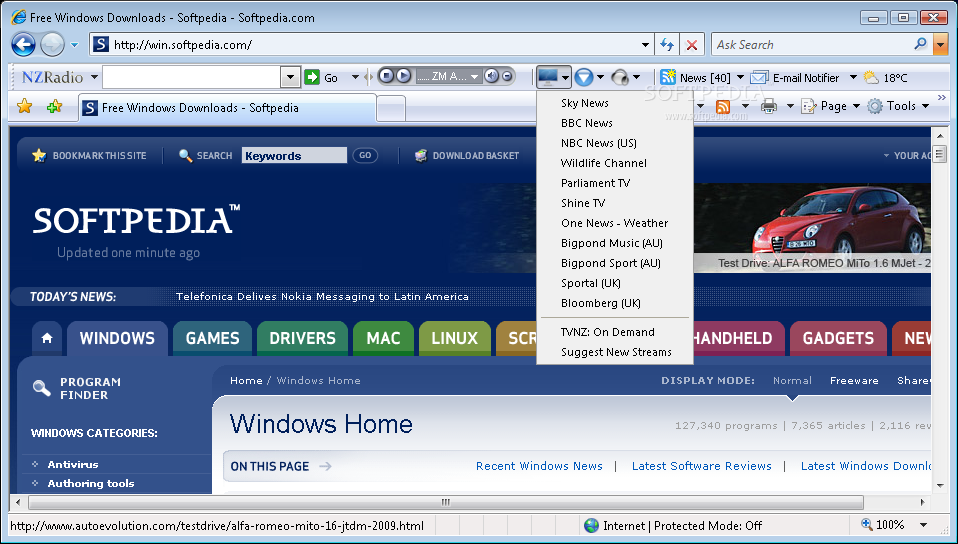This screenshot has height=544, width=958.
Task: Expand the News [40] dropdown arrow
Action: coord(740,78)
